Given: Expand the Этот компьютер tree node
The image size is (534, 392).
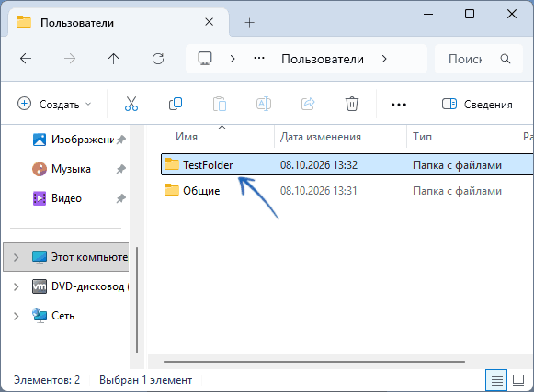Looking at the screenshot, I should tap(16, 257).
